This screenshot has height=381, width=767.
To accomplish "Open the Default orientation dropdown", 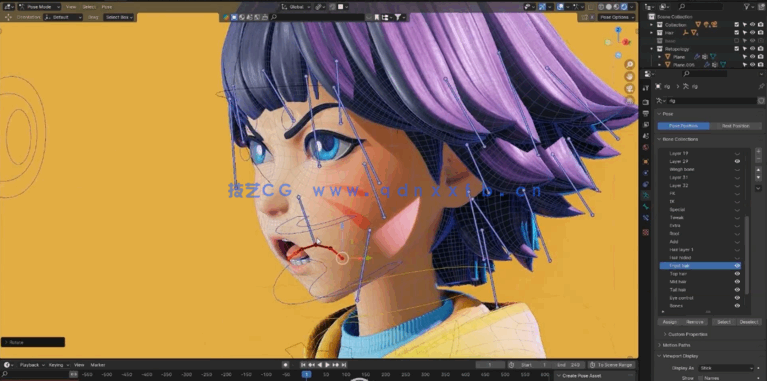I will point(63,17).
